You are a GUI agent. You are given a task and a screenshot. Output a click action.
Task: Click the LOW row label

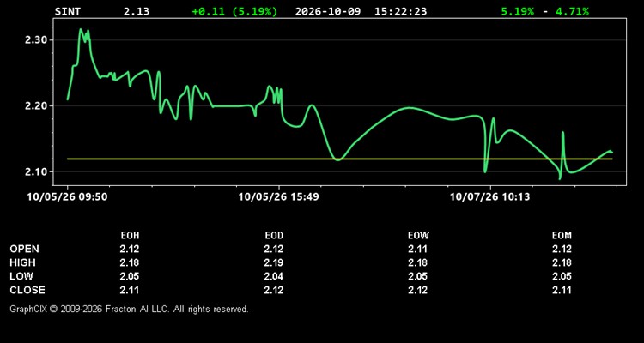(x=21, y=276)
